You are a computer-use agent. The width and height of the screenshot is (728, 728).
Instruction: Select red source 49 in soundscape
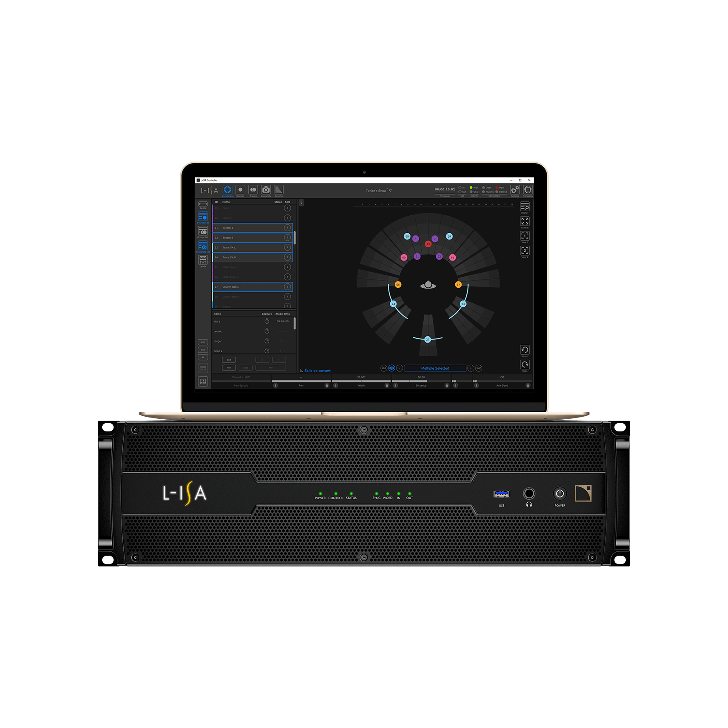(428, 244)
